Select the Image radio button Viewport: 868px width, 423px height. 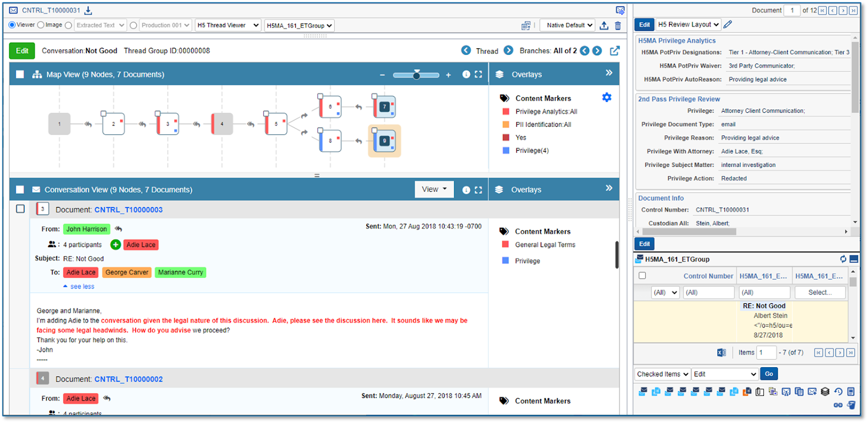click(x=41, y=25)
